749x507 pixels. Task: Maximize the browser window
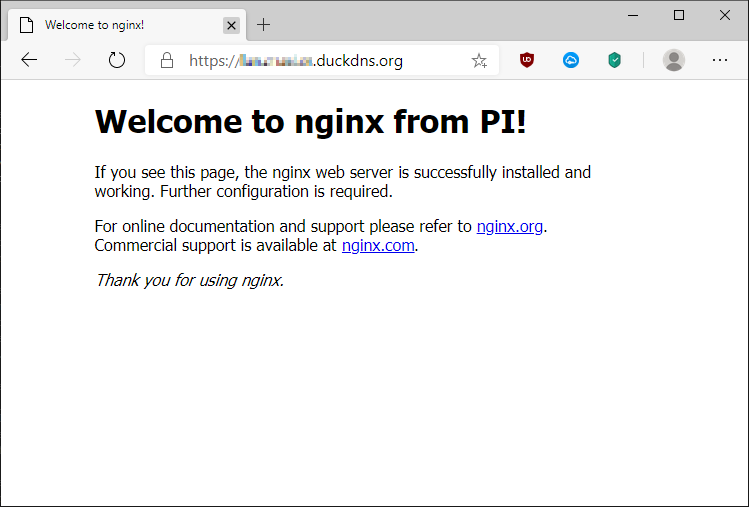point(679,15)
